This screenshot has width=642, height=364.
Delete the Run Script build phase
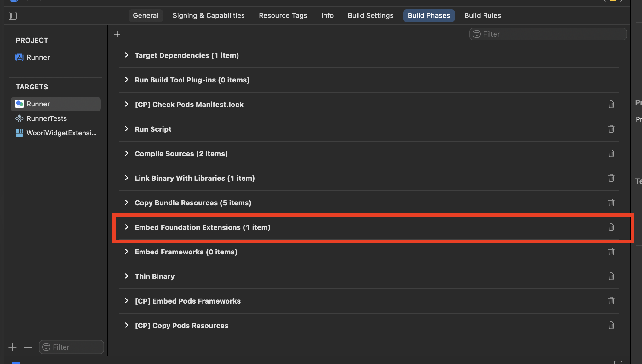(611, 129)
